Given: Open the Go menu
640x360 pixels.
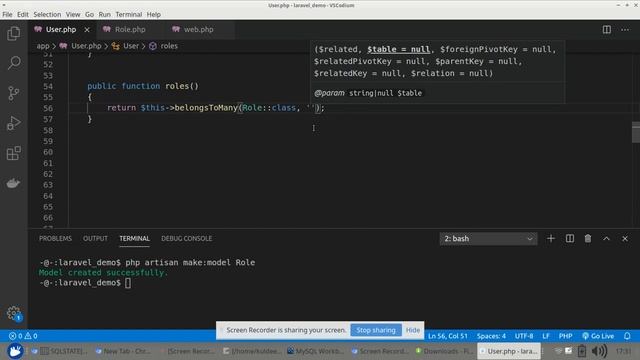Looking at the screenshot, I should tap(89, 14).
